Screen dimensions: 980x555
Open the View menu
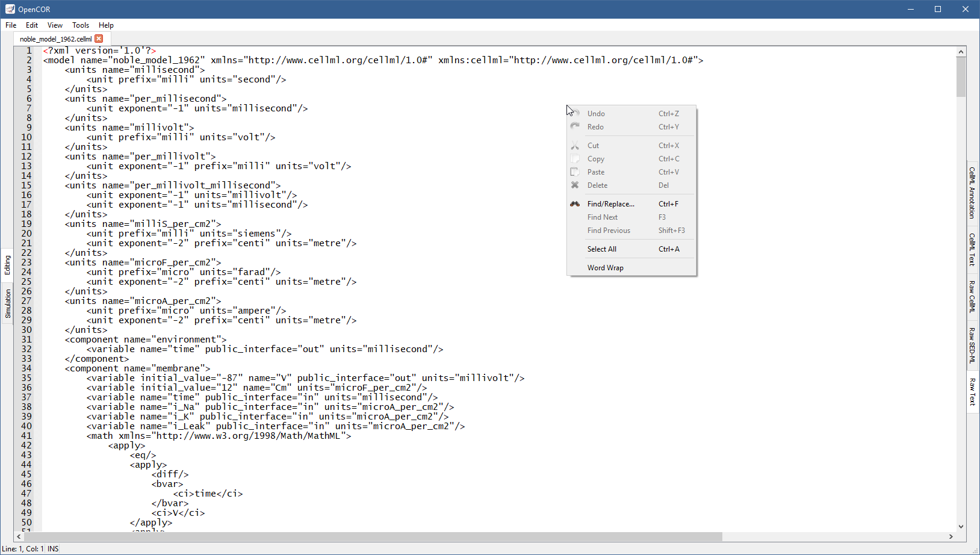[55, 25]
